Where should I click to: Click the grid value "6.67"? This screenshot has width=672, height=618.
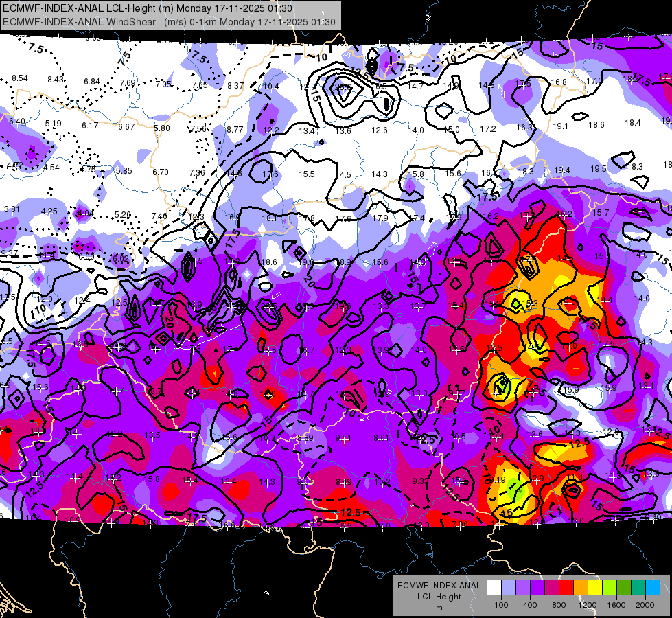(x=126, y=127)
